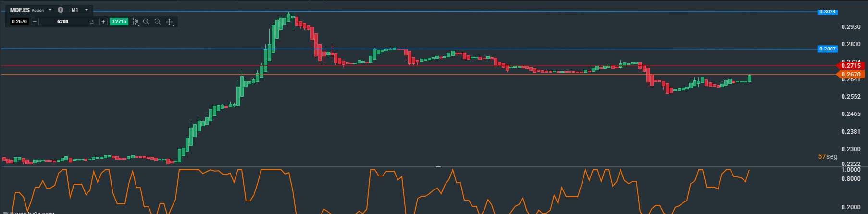Zoom out the chart

pyautogui.click(x=146, y=22)
